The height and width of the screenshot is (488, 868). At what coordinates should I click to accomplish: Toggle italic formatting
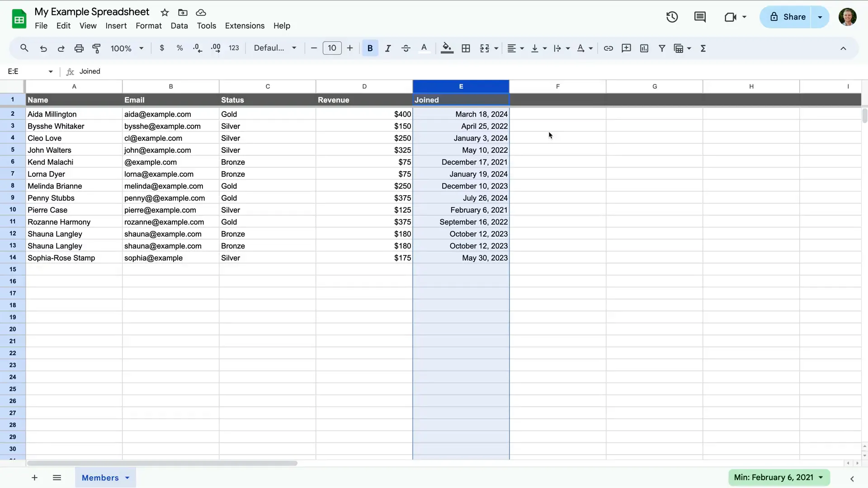click(x=388, y=48)
